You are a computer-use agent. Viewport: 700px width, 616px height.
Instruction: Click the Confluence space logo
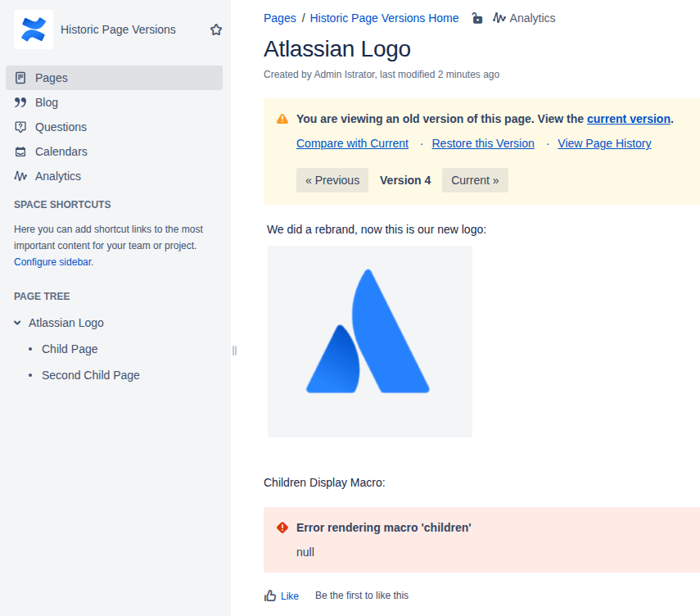click(x=34, y=29)
